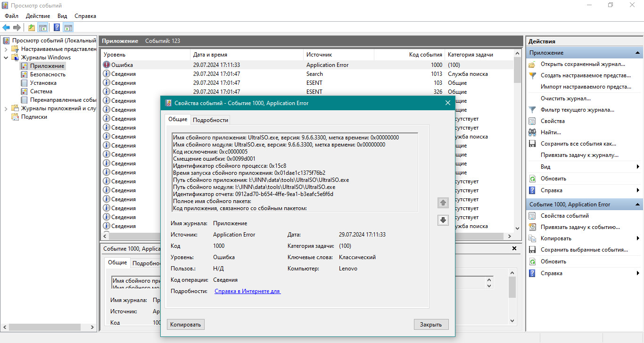Expand the Настраиваемые представления tree node
The image size is (644, 343).
pyautogui.click(x=6, y=49)
